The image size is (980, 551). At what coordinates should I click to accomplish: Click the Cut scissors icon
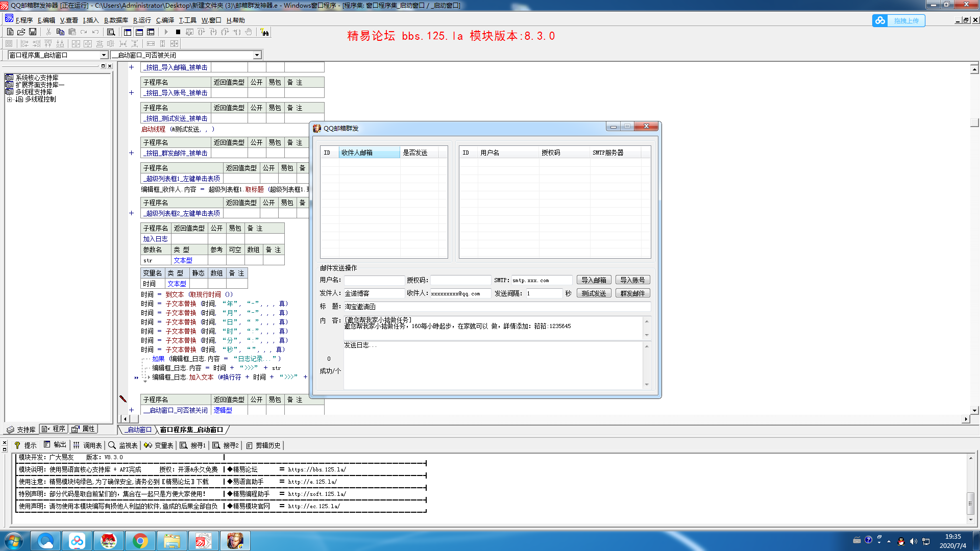(x=48, y=32)
